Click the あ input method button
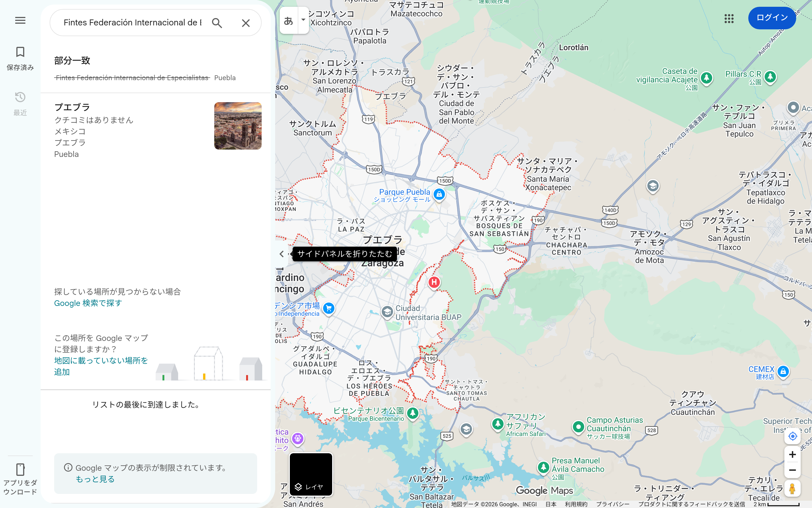The width and height of the screenshot is (812, 508). point(288,21)
